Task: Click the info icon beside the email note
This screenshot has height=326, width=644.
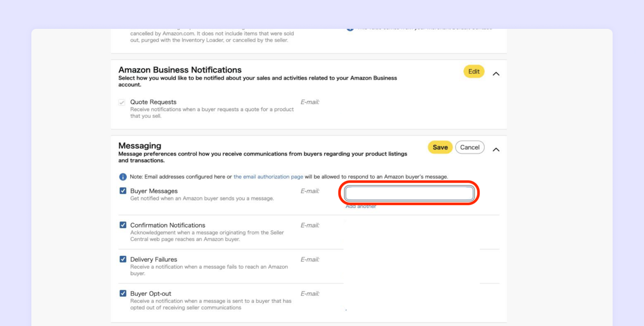Action: pyautogui.click(x=123, y=177)
